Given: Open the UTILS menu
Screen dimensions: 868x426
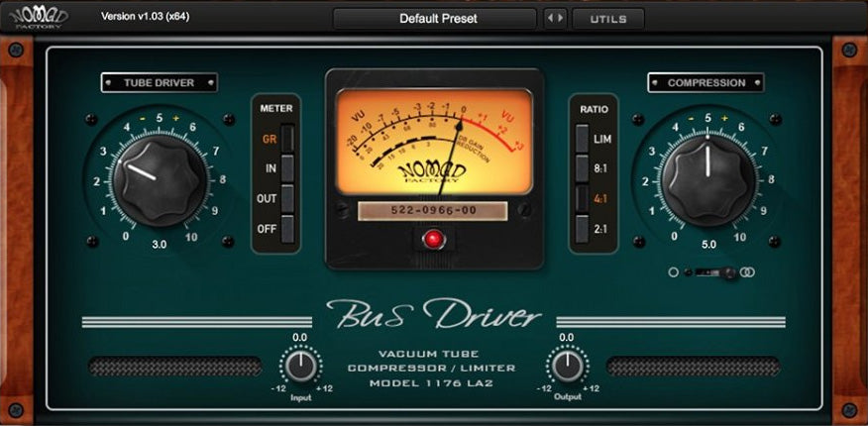Looking at the screenshot, I should 607,19.
